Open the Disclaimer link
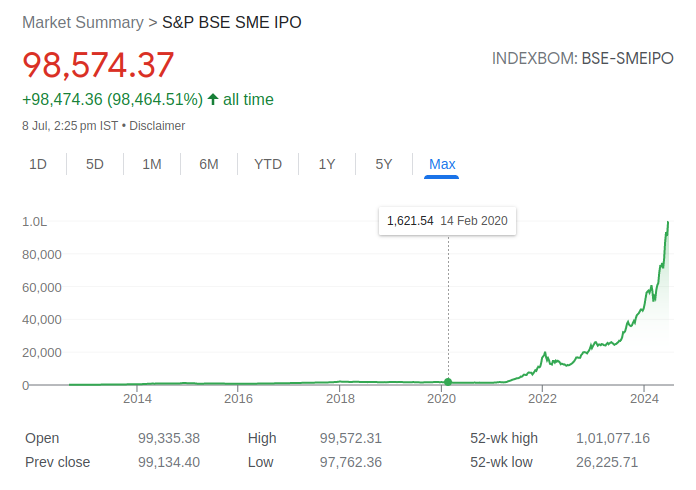This screenshot has width=696, height=490. coord(157,126)
